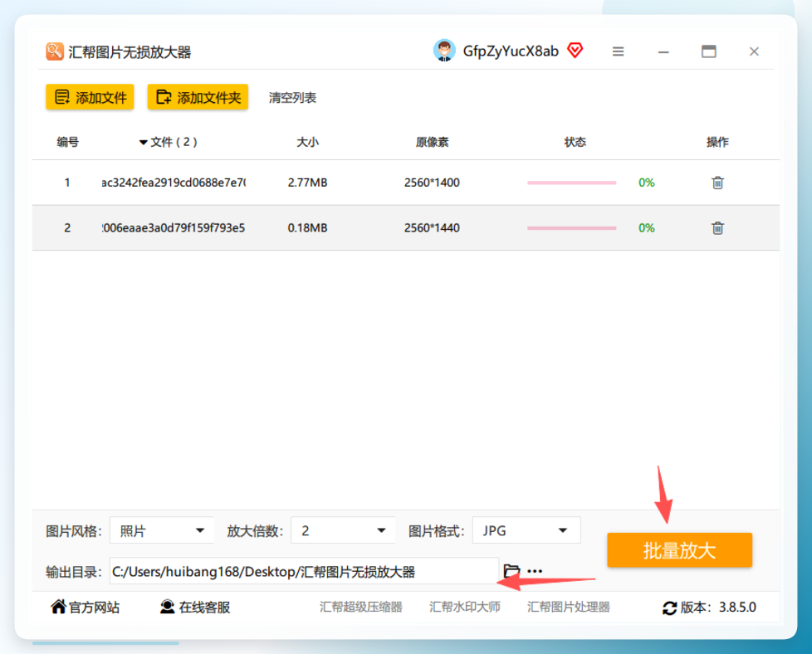This screenshot has height=654, width=812.
Task: Delete file row 1 with trash icon
Action: point(717,183)
